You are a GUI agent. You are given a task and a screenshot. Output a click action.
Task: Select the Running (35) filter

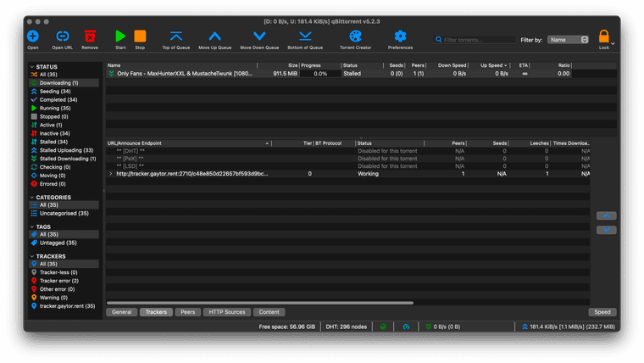(x=64, y=108)
